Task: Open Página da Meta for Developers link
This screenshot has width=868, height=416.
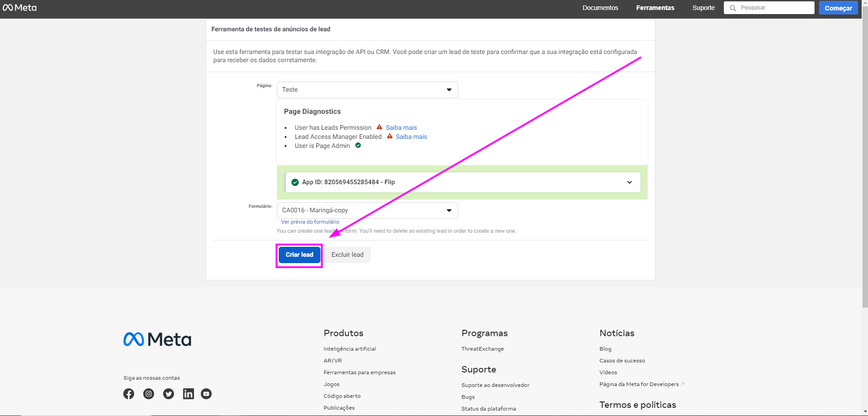Action: [x=642, y=384]
